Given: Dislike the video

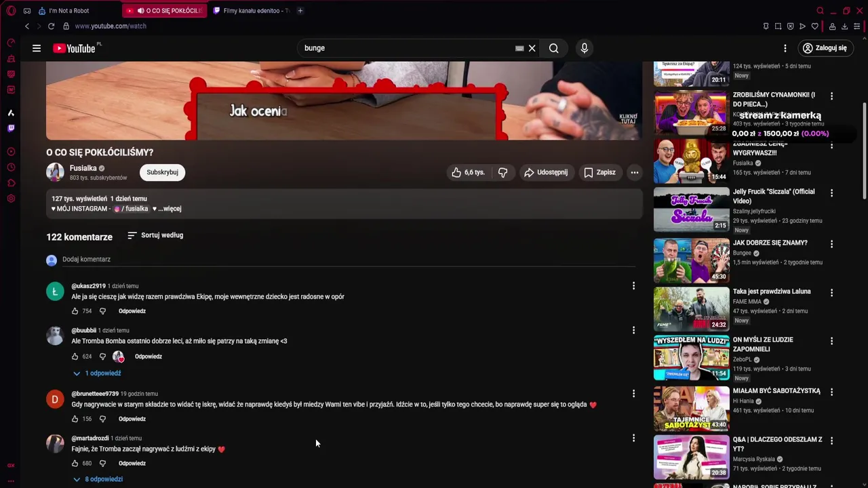Looking at the screenshot, I should coord(502,172).
